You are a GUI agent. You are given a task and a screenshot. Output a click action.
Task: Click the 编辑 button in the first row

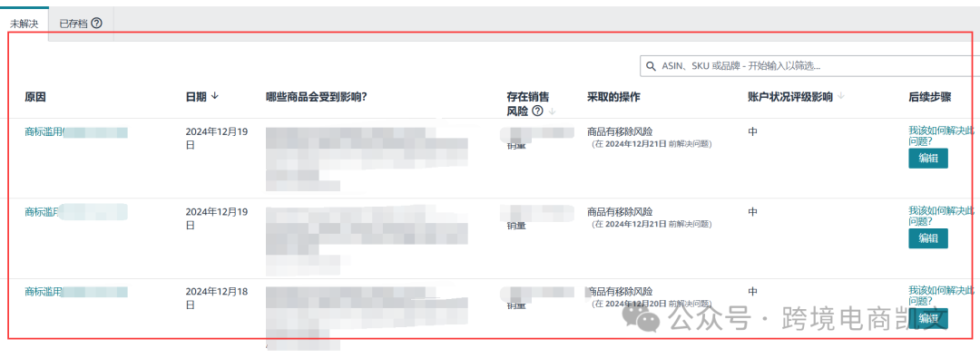click(928, 159)
